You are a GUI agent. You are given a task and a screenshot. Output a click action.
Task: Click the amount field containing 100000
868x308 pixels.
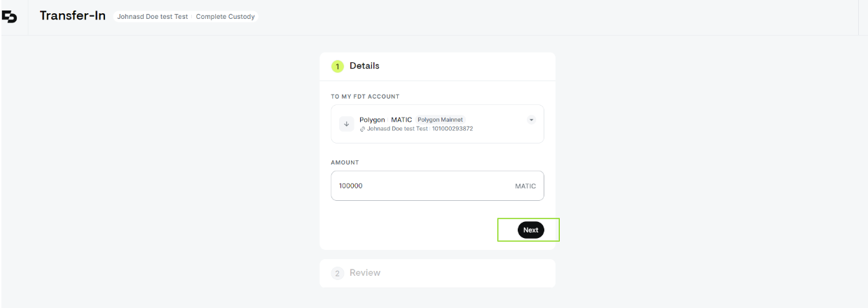click(437, 185)
